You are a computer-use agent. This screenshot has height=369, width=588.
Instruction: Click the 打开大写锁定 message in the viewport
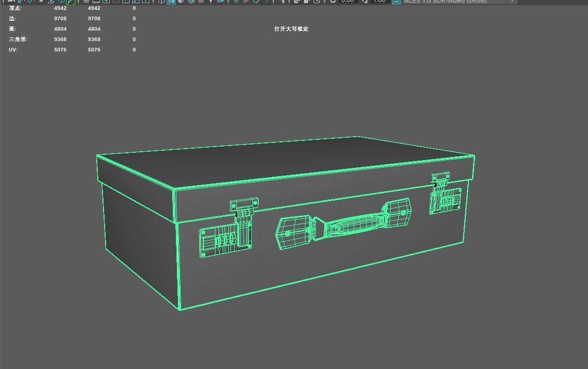tap(291, 29)
